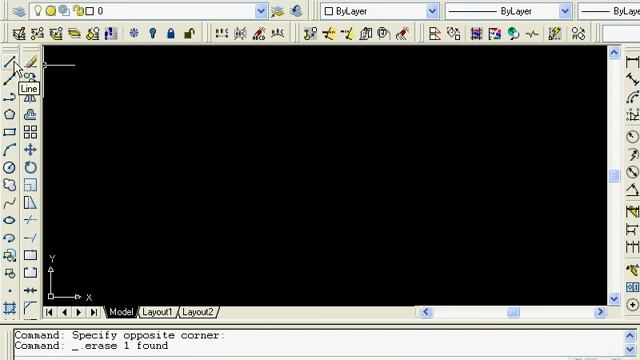Select the Spline tool
The width and height of the screenshot is (640, 360).
coord(9,203)
